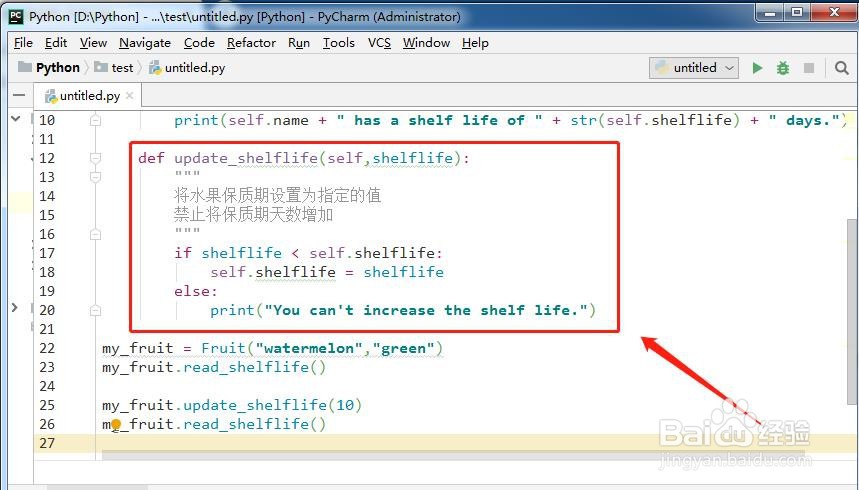Open the File menu

(x=23, y=43)
